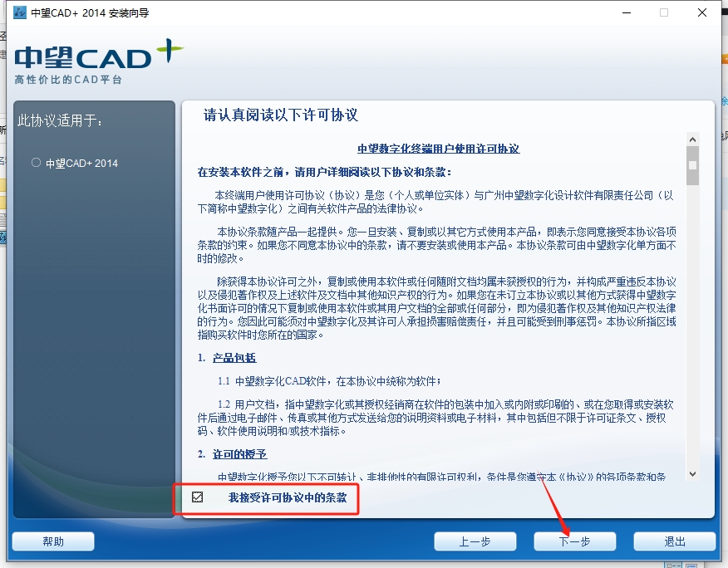
Task: Close the 中望CAD+ 2014 installer window
Action: pyautogui.click(x=702, y=13)
